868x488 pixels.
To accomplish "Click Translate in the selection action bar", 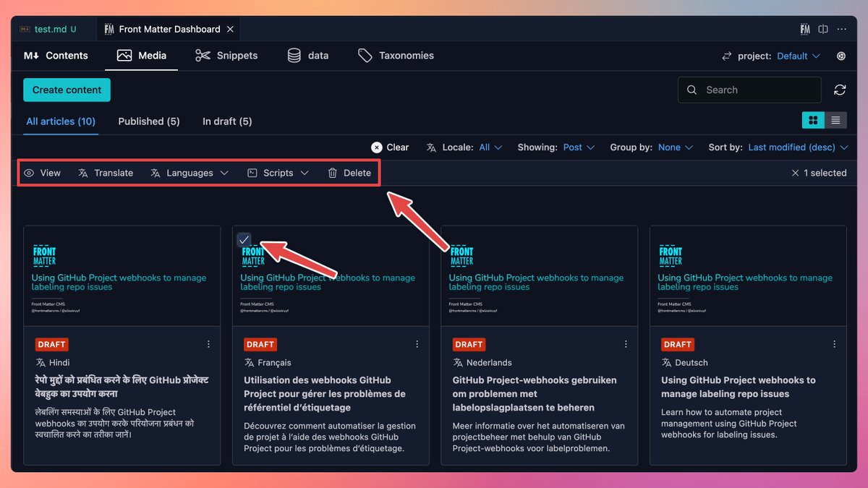I will tap(106, 173).
